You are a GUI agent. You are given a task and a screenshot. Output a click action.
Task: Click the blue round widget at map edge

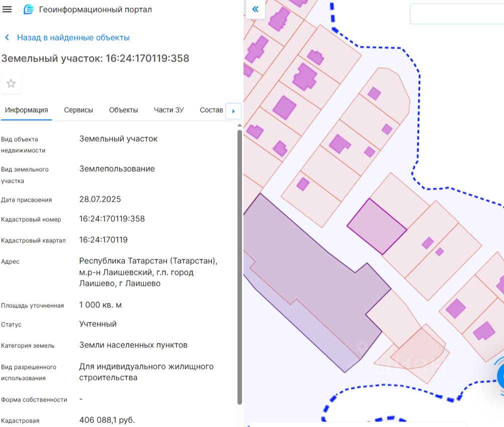click(x=500, y=376)
